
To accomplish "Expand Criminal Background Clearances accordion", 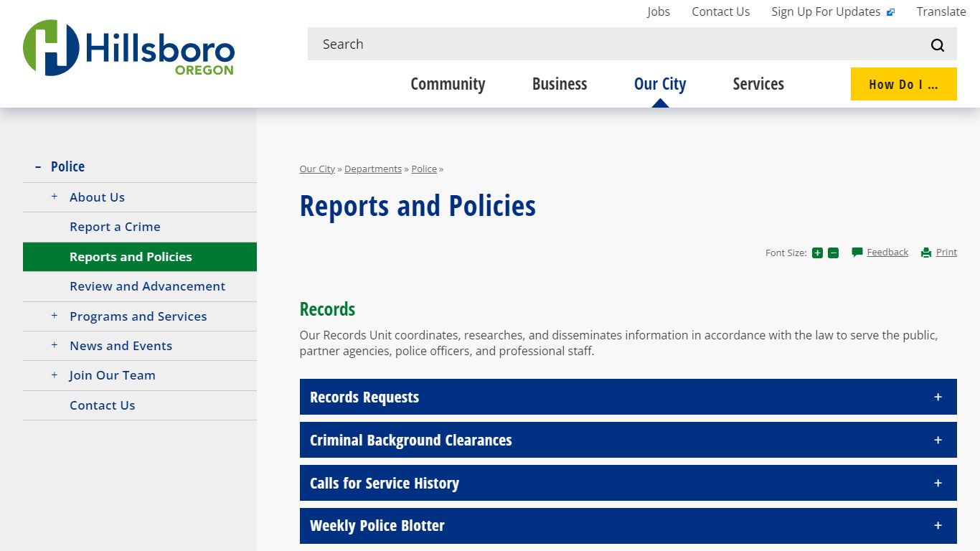I will [628, 440].
